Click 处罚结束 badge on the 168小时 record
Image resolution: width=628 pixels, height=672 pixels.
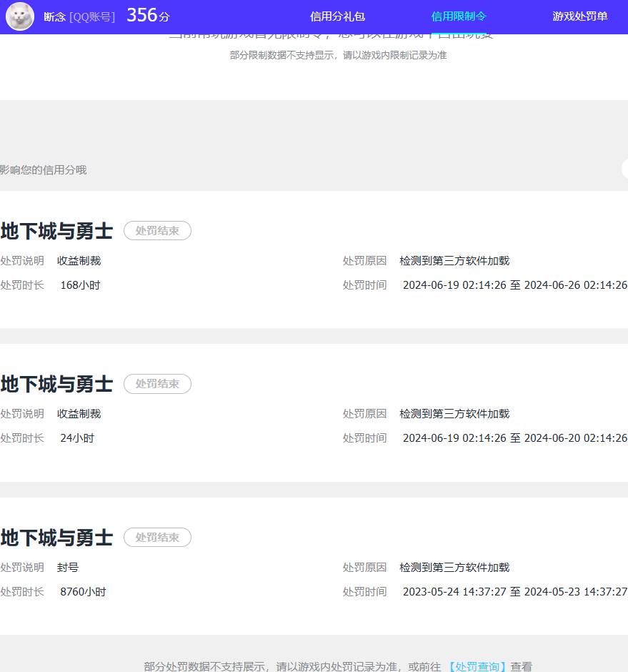[x=157, y=231]
